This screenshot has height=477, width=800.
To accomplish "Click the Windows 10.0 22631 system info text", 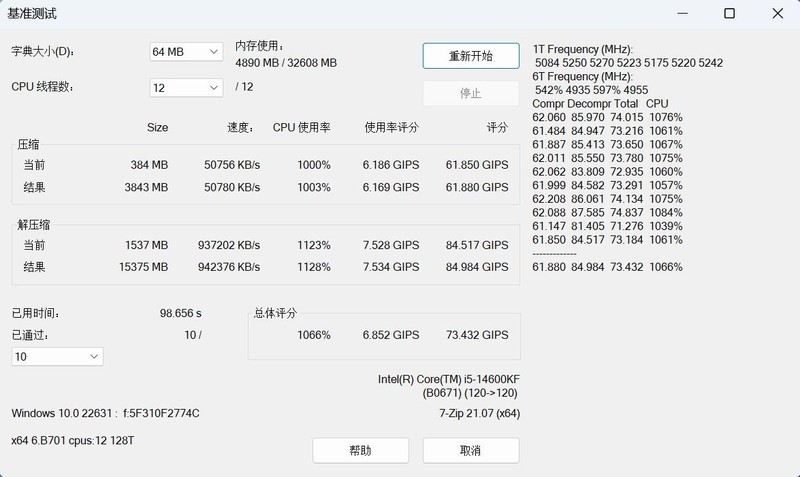I will tap(105, 413).
